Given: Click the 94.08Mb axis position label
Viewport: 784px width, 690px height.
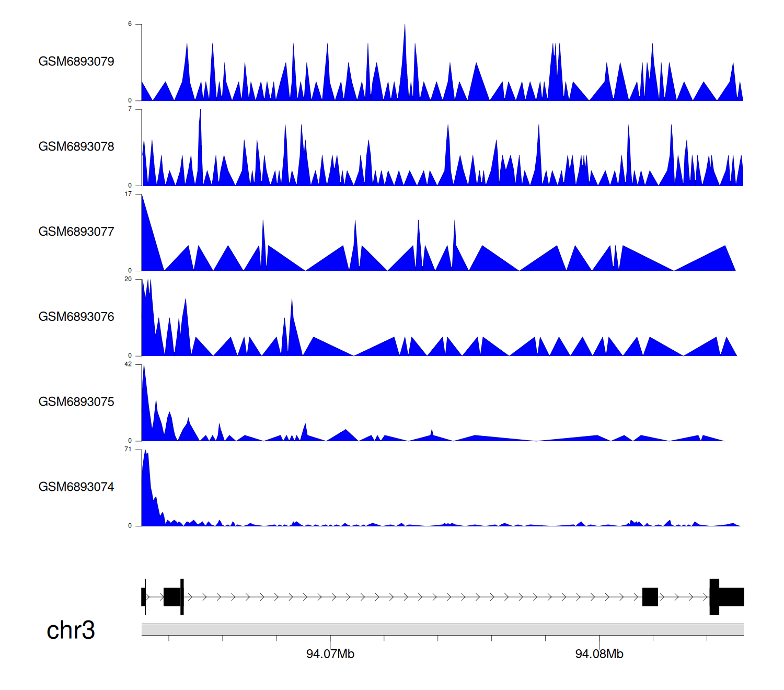Looking at the screenshot, I should click(599, 654).
